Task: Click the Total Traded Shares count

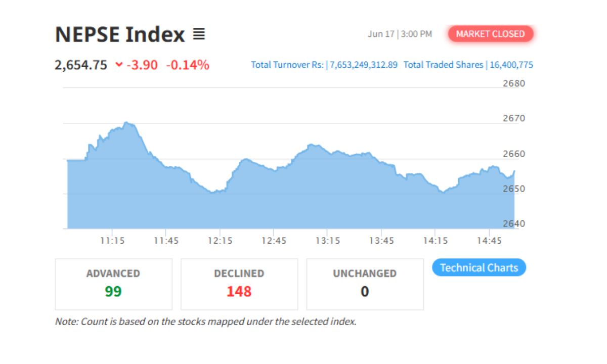Action: (510, 65)
